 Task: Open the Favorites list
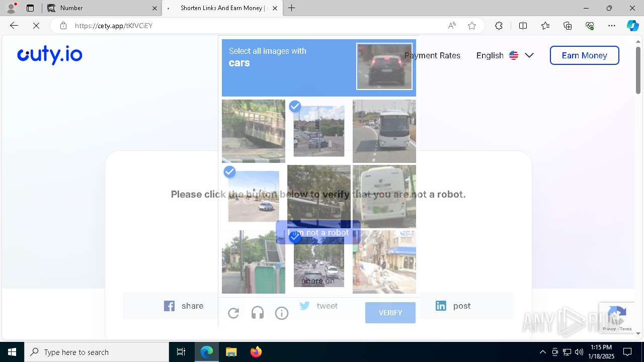click(x=545, y=26)
